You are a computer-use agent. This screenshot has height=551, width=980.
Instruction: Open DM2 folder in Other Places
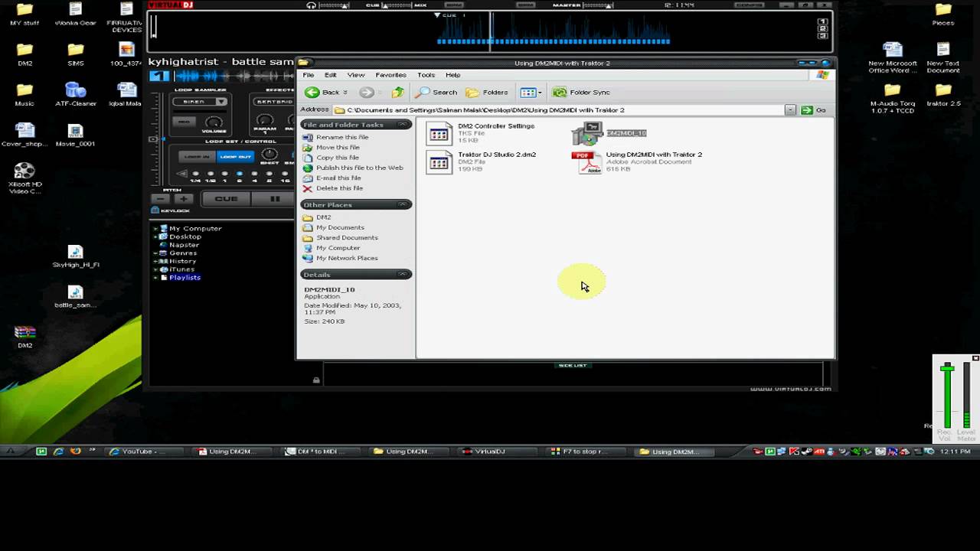324,217
